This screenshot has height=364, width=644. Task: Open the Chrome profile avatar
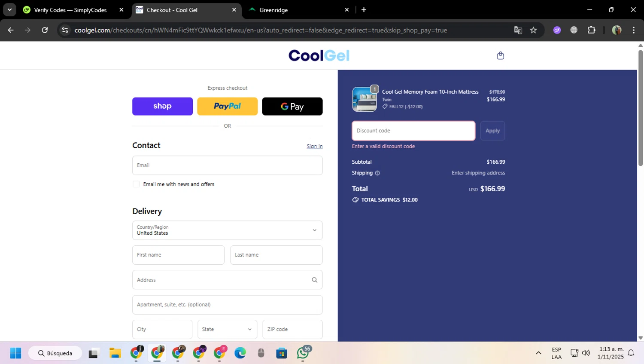[617, 30]
